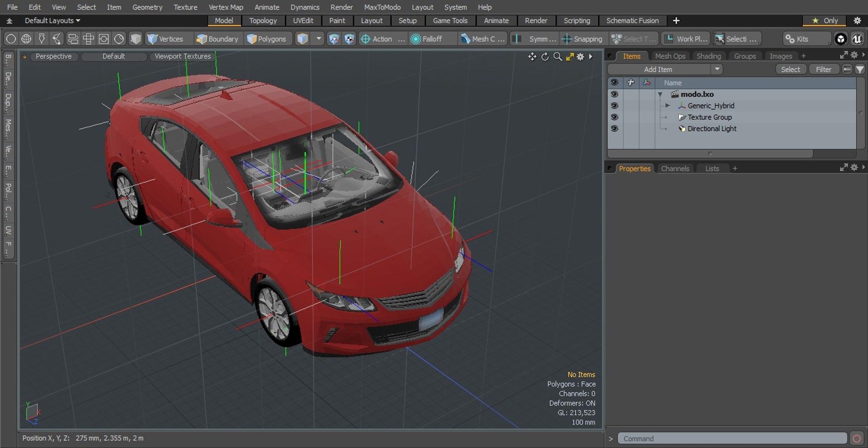
Task: Open the selection mode dropdown arrow
Action: [318, 39]
